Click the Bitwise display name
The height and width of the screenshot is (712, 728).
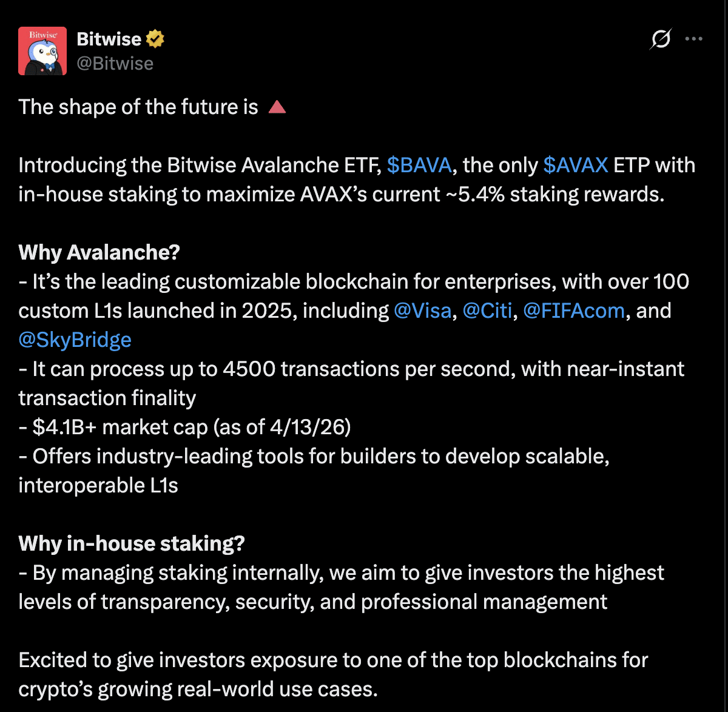pyautogui.click(x=109, y=39)
